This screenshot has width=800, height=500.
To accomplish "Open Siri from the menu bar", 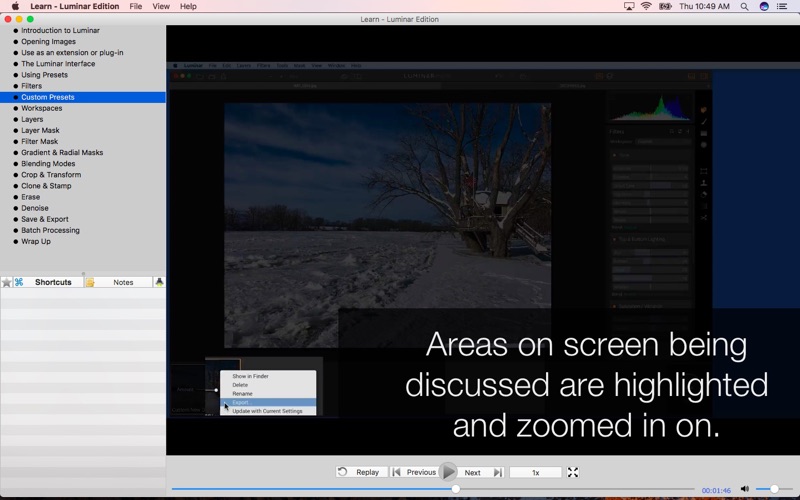I will 764,6.
